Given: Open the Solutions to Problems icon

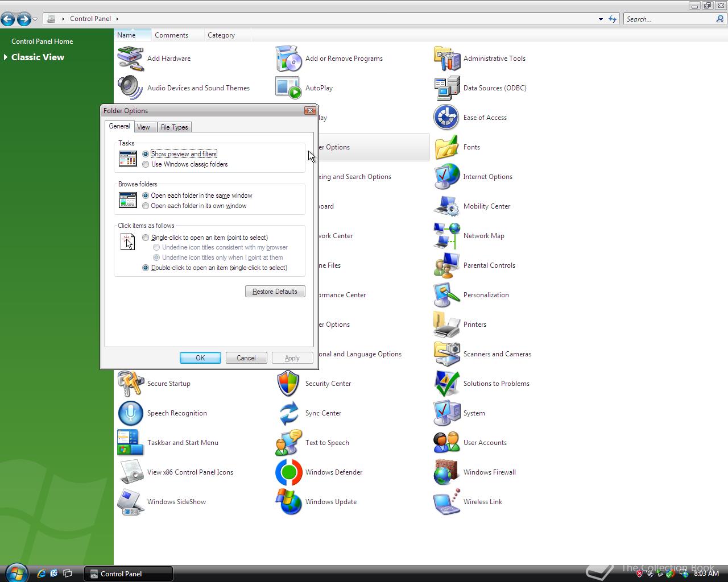Looking at the screenshot, I should point(446,384).
